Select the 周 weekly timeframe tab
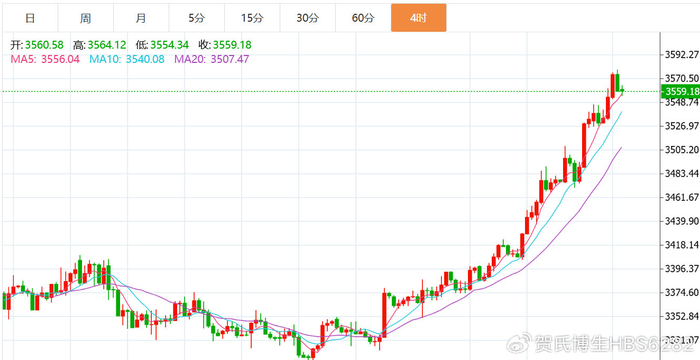The width and height of the screenshot is (700, 360). click(x=86, y=18)
